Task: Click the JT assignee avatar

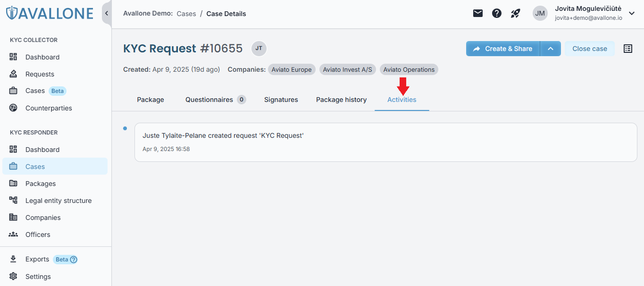Action: pos(259,48)
